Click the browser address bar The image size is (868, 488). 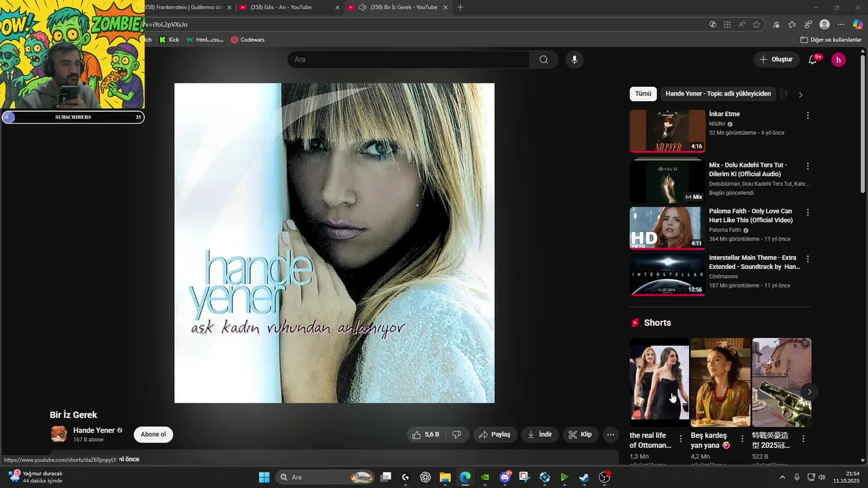click(420, 24)
